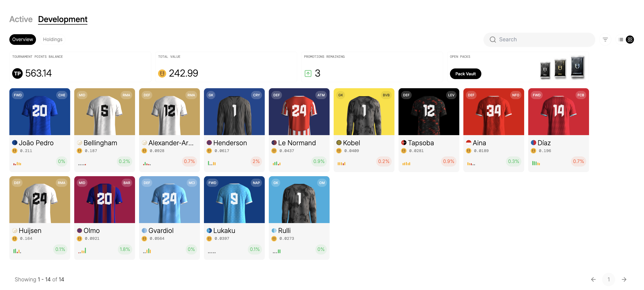Click the Total Value gold coin icon
Viewport: 644px width, 290px height.
(x=162, y=74)
